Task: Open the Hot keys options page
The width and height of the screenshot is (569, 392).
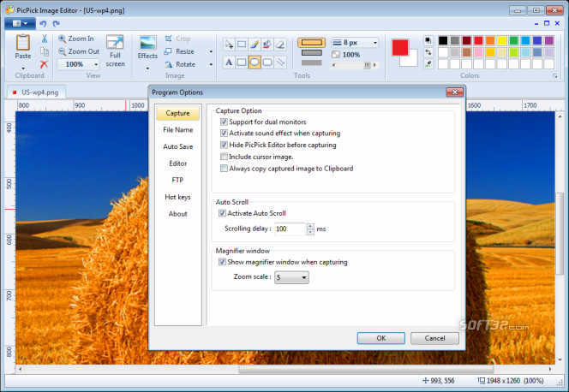Action: point(178,197)
